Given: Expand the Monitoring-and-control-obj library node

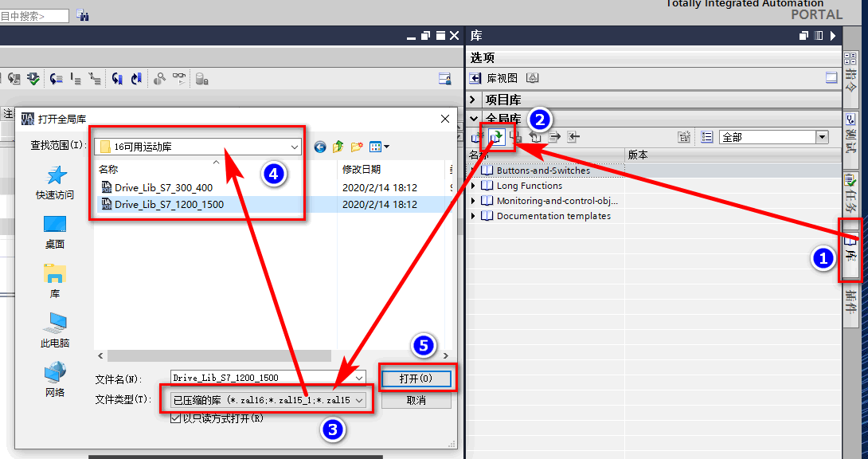Looking at the screenshot, I should [x=473, y=201].
